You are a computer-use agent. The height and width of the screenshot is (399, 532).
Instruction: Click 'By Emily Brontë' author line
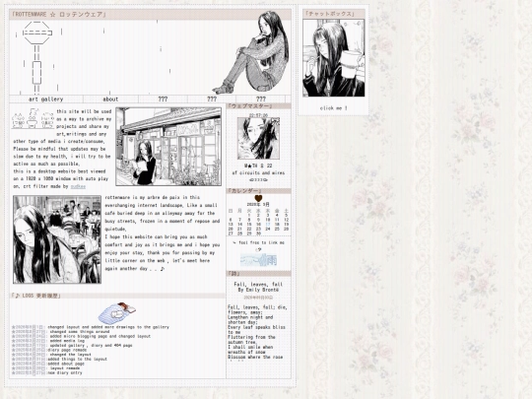coord(258,290)
